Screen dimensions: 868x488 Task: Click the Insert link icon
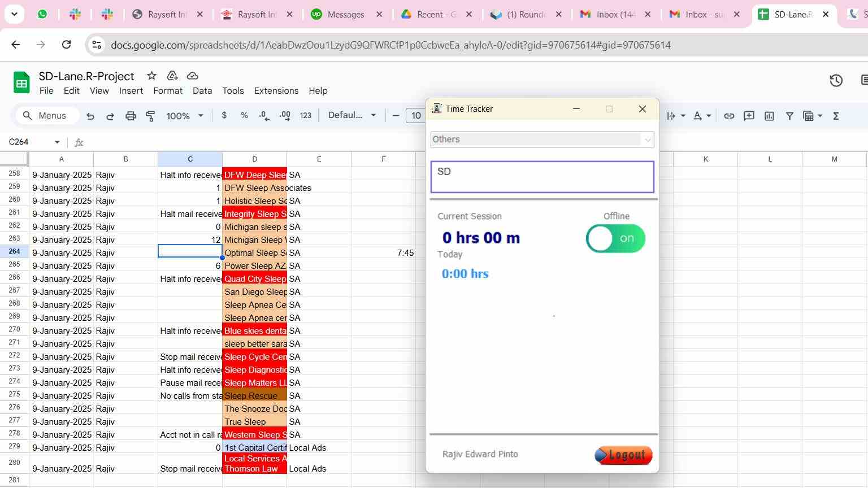pos(729,116)
